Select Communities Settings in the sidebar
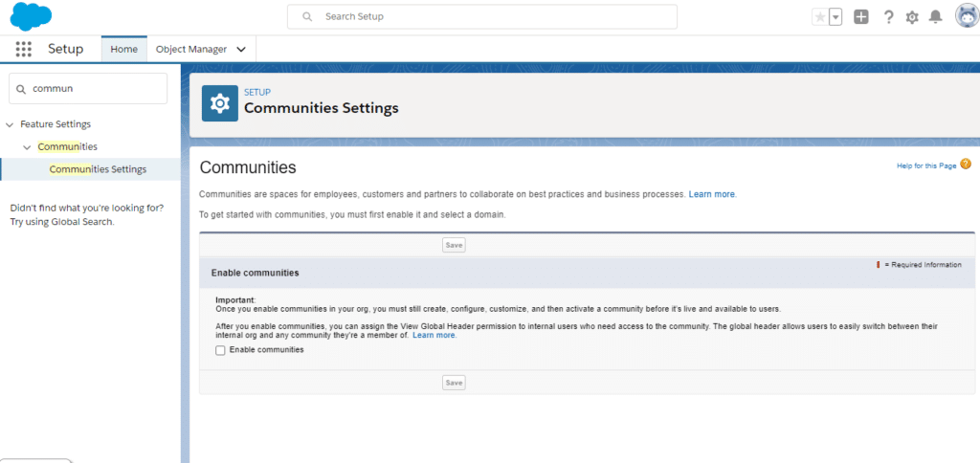The width and height of the screenshot is (980, 463). (98, 169)
